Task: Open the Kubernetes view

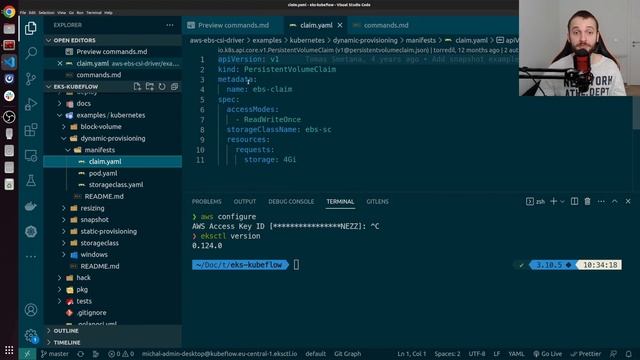Action: click(31, 231)
